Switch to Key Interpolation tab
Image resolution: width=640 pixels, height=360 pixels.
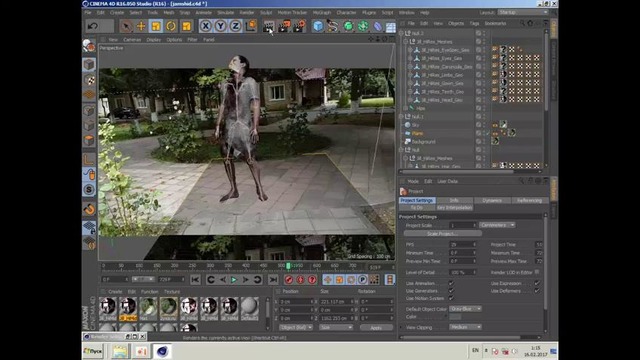point(455,208)
